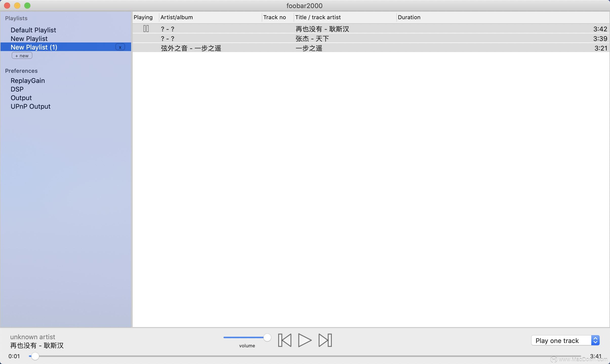
Task: Click the yellow minimize traffic light
Action: [17, 5]
